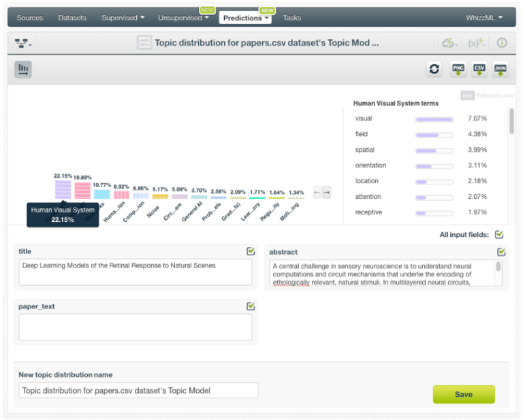Select the 10.77% blue topic bar
Screen dimensions: 523x420
coord(101,194)
